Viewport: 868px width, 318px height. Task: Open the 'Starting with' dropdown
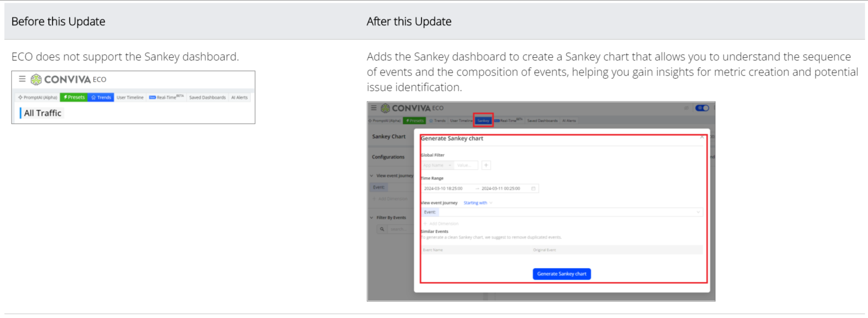[x=478, y=203]
